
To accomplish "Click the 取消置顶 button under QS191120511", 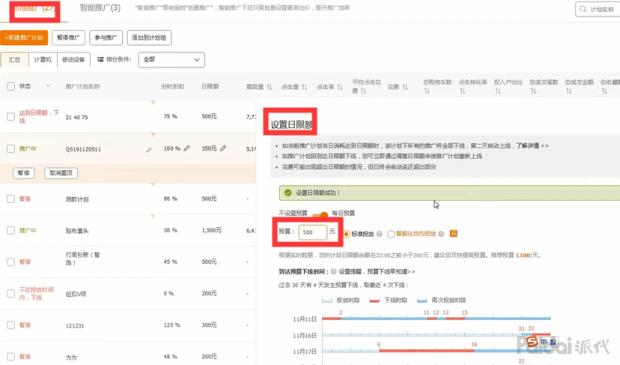I will point(61,173).
